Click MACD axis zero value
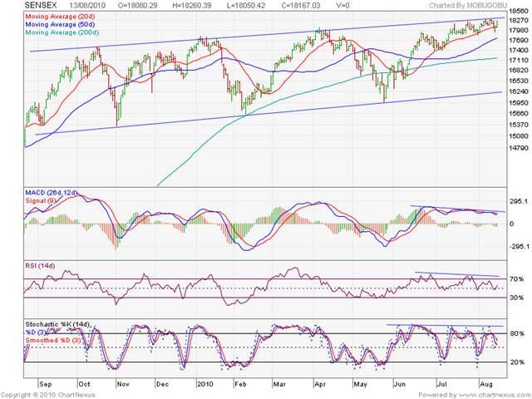 (x=512, y=224)
